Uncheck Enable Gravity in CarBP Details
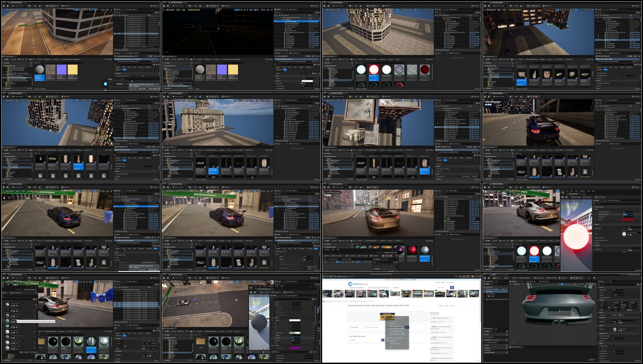643x364 pixels. point(613,356)
